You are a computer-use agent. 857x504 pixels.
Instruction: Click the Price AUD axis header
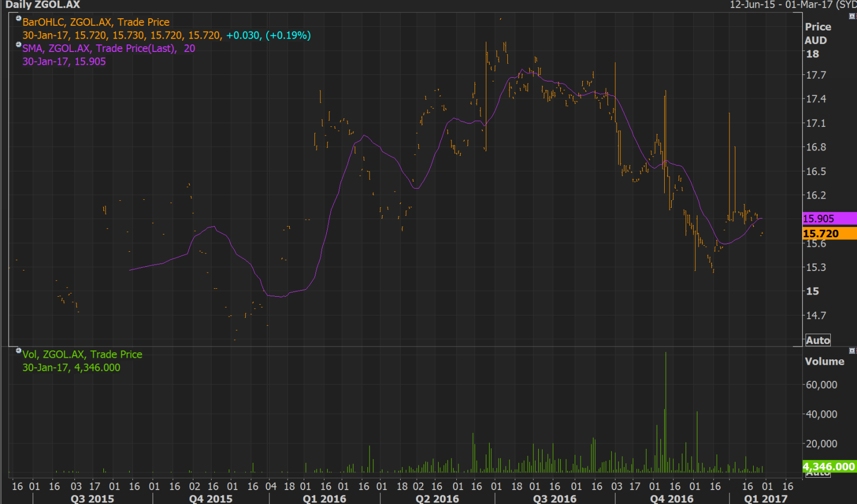818,33
